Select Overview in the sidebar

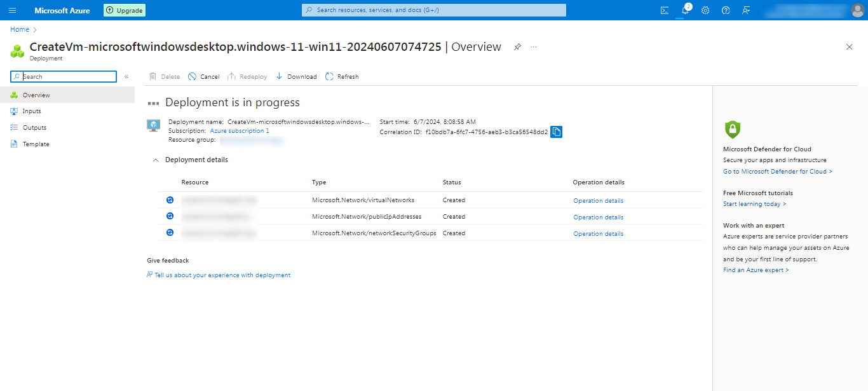tap(67, 95)
